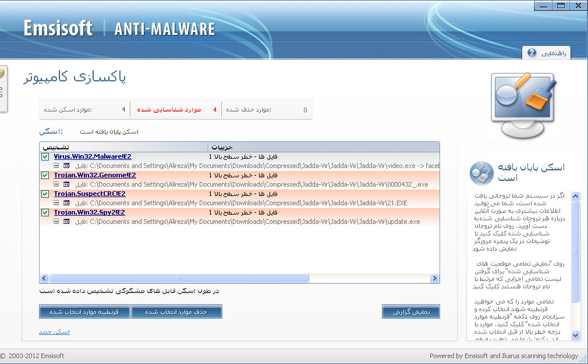This screenshot has width=588, height=364.
Task: Click the quarantine selected items button
Action: [x=84, y=312]
